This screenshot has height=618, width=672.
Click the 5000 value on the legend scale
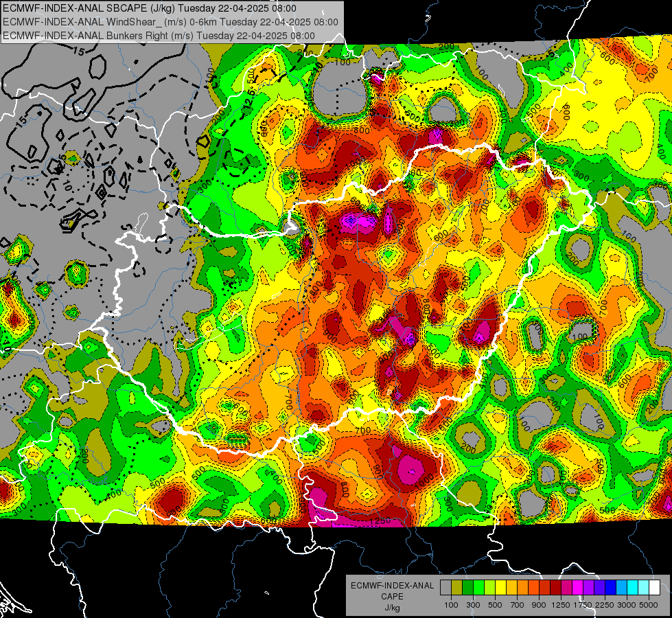click(x=649, y=605)
